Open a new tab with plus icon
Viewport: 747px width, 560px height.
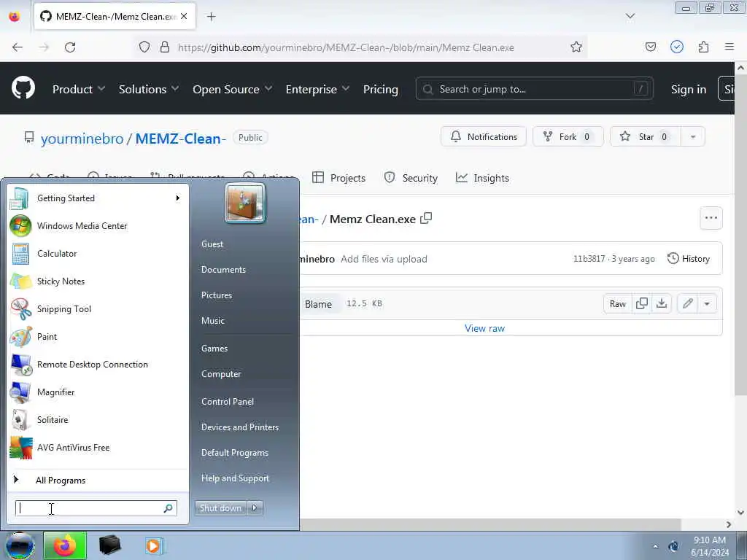click(x=211, y=17)
